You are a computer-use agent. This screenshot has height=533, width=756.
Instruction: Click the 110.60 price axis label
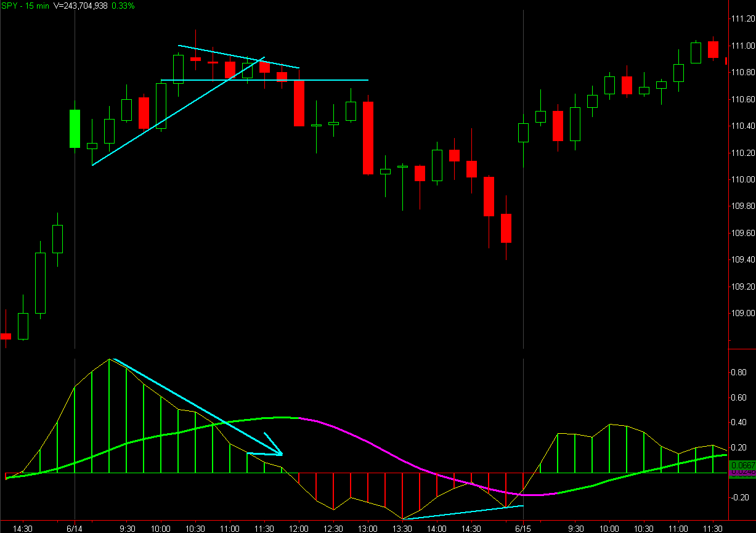pyautogui.click(x=742, y=99)
